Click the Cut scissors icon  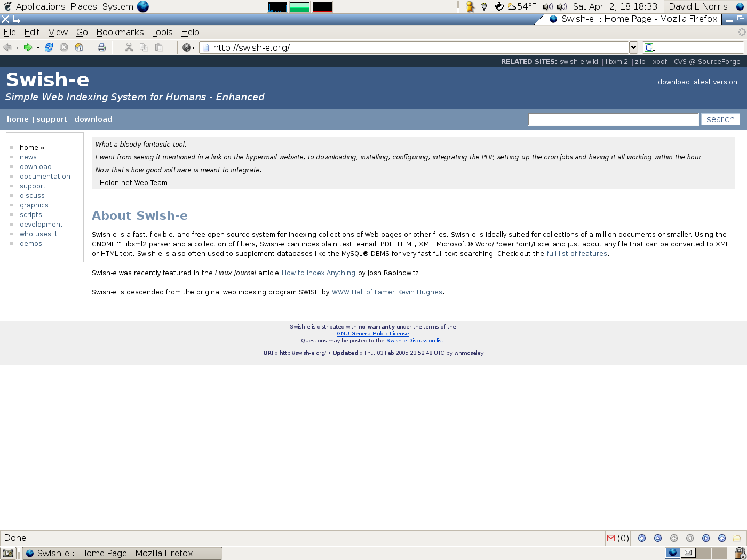(x=129, y=47)
